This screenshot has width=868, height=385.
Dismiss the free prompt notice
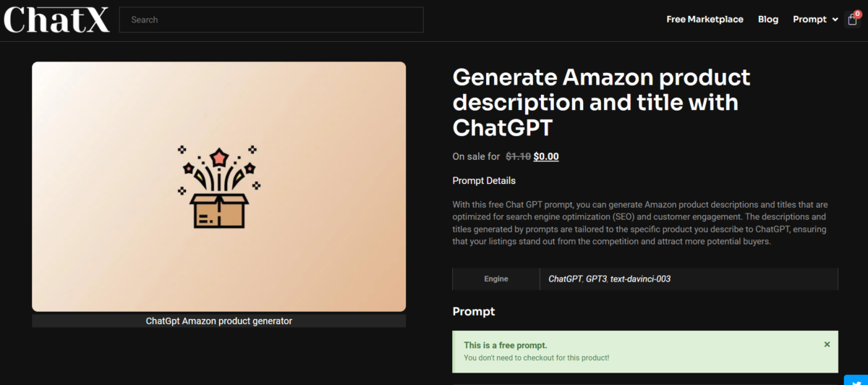point(827,344)
